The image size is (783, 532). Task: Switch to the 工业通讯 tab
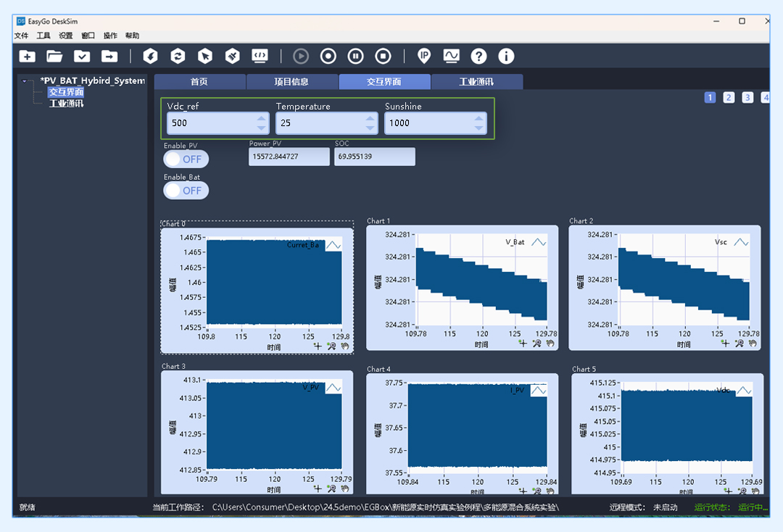click(x=477, y=82)
